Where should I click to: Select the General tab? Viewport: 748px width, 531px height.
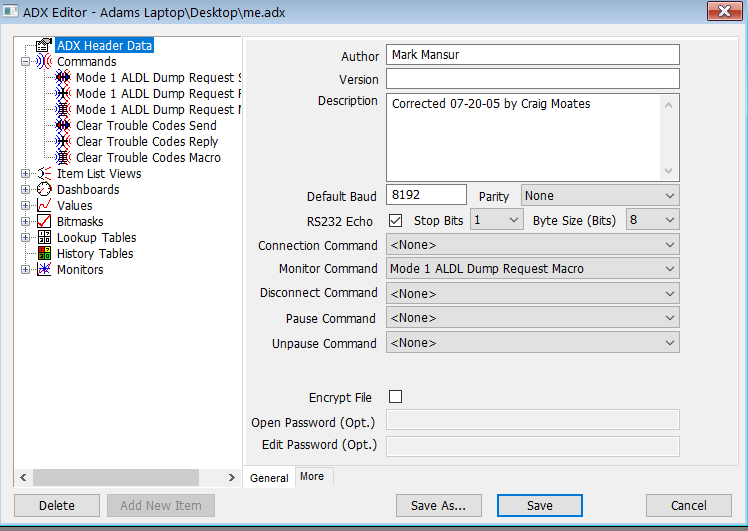click(x=269, y=478)
